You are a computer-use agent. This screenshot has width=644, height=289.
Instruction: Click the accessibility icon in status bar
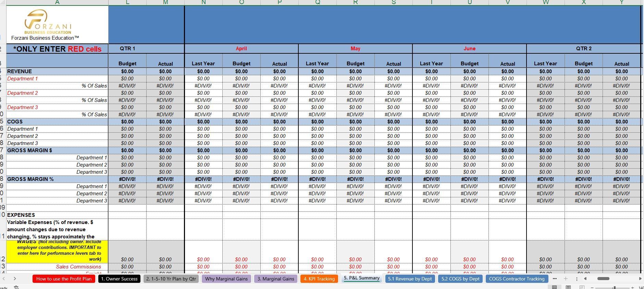(x=16, y=287)
